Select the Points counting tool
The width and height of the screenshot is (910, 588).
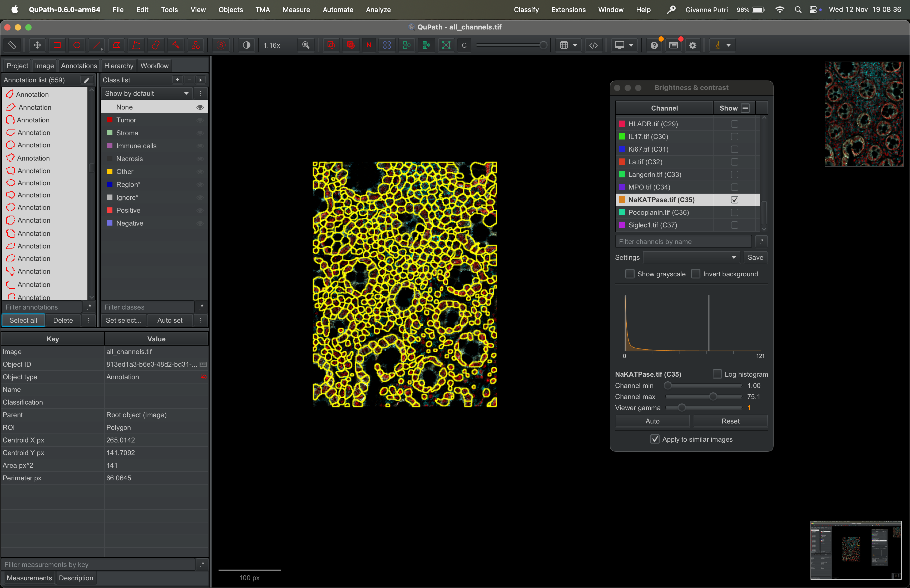click(196, 45)
